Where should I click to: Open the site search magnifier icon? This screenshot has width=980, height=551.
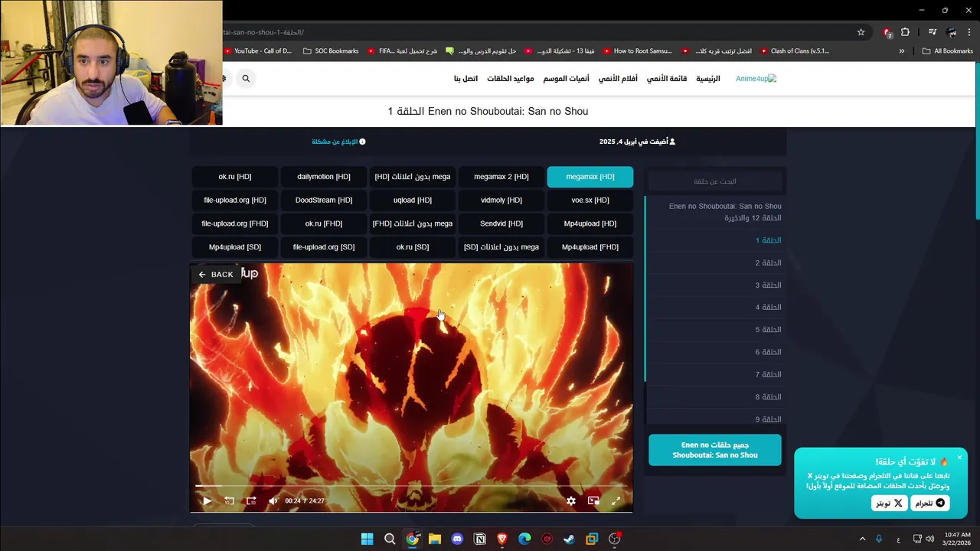coord(246,78)
